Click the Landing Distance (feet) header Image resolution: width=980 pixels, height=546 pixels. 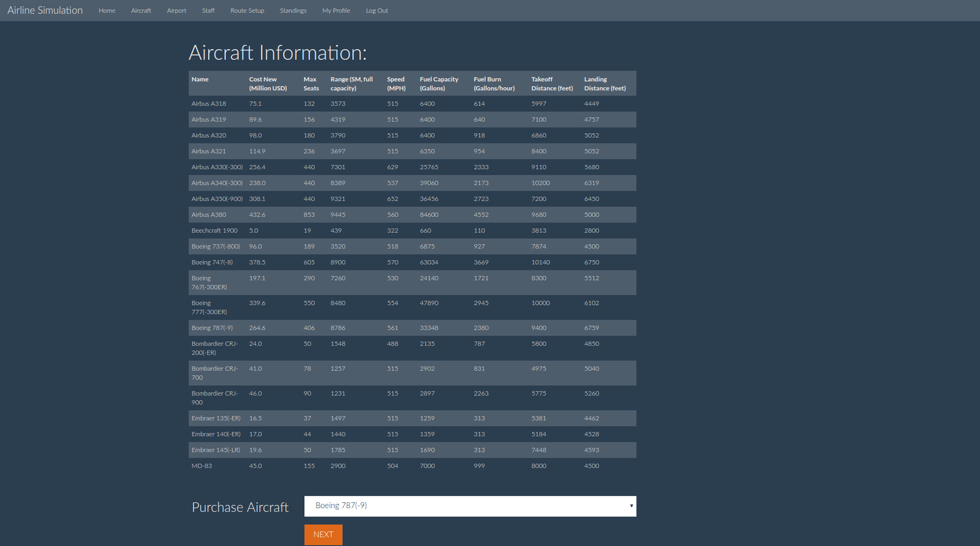(x=605, y=84)
